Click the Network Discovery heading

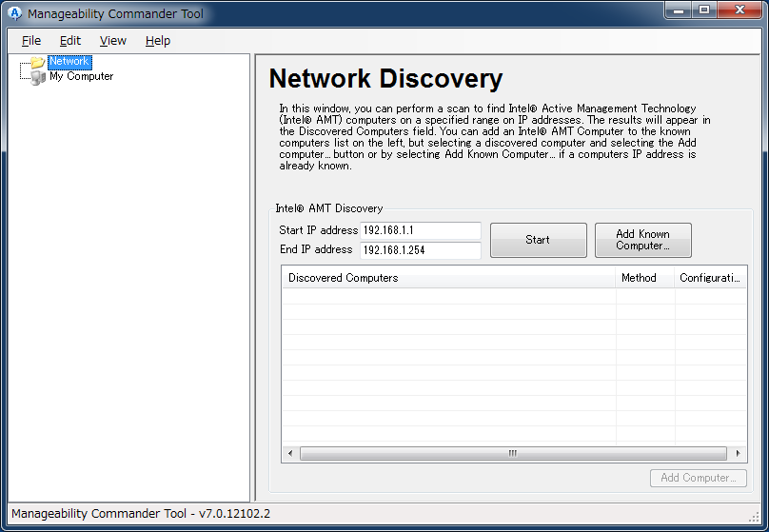click(386, 78)
